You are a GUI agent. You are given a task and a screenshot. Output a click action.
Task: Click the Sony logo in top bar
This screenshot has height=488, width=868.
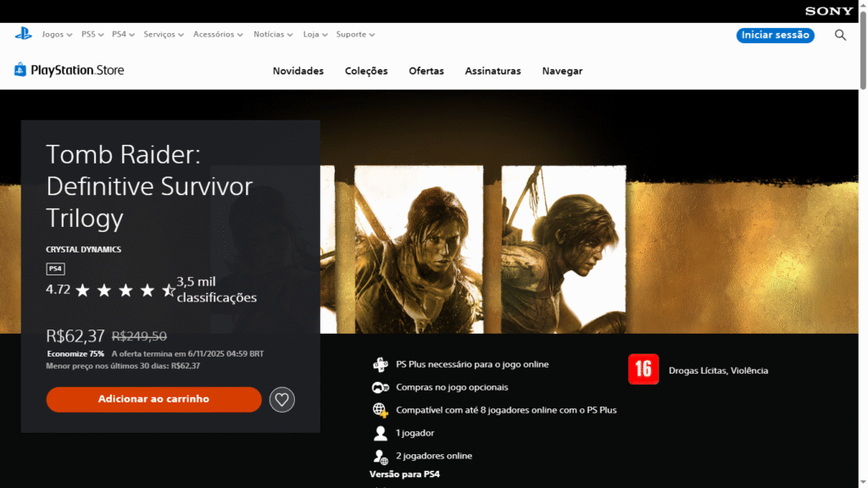tap(828, 11)
